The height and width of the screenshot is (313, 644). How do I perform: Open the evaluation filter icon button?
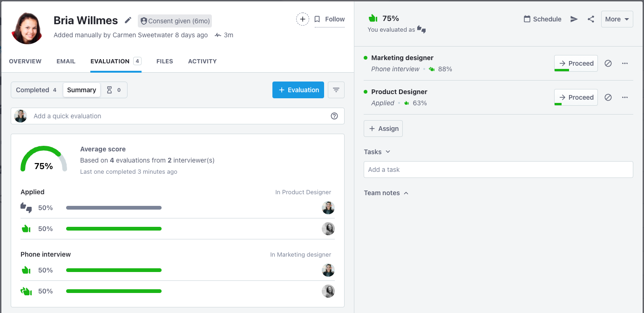(x=336, y=90)
